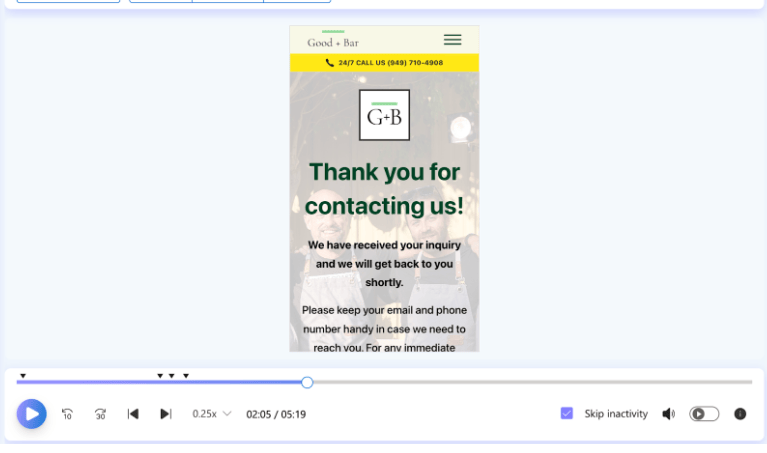Click the 24/7 Call Us phone number link
767x453 pixels.
point(390,63)
